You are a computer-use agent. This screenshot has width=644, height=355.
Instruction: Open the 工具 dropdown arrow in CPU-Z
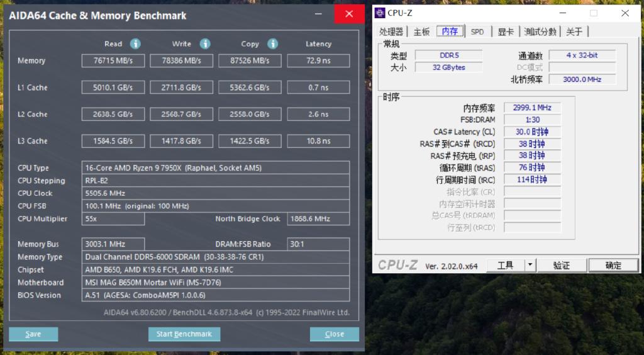[530, 266]
